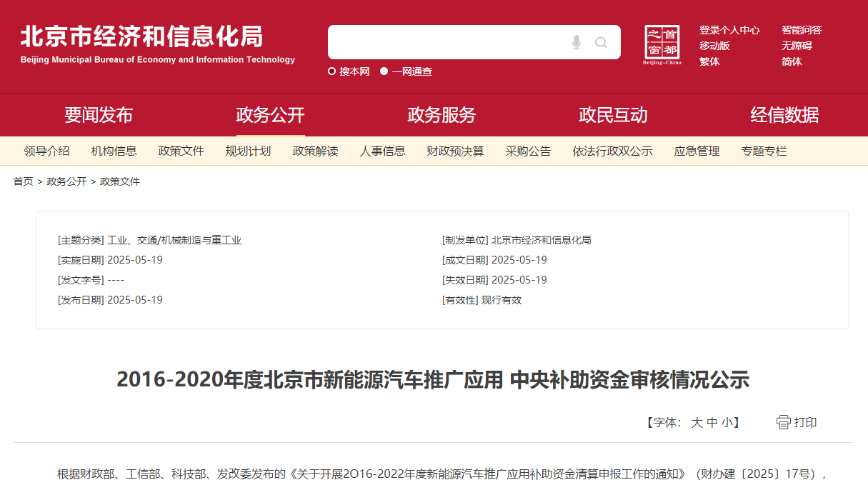Open the 政务服务 main navigation tab
Viewport: 868px width, 485px height.
tap(442, 115)
